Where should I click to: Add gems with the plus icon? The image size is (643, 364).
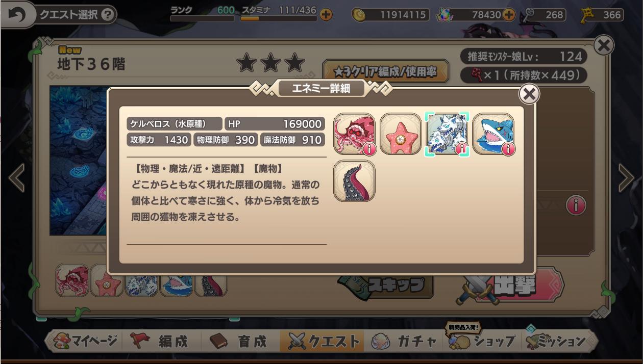coord(508,15)
